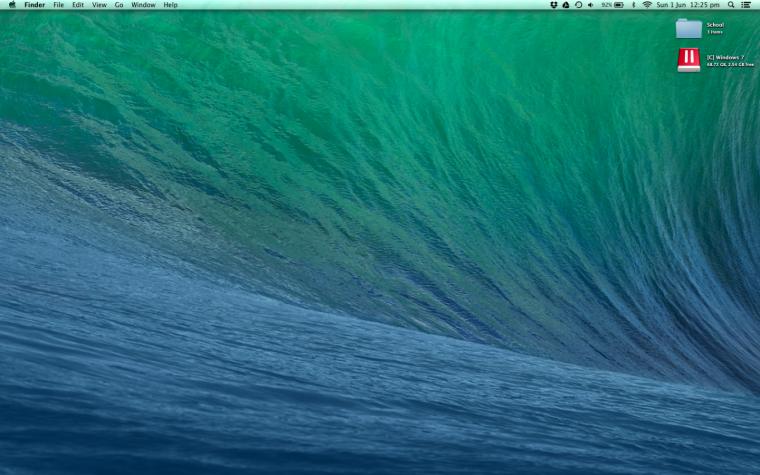Image resolution: width=760 pixels, height=475 pixels.
Task: Open Spotlight search magnifier
Action: (731, 5)
